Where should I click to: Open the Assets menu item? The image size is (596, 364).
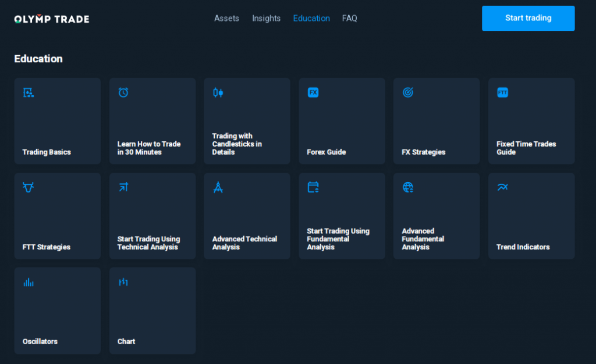point(226,18)
